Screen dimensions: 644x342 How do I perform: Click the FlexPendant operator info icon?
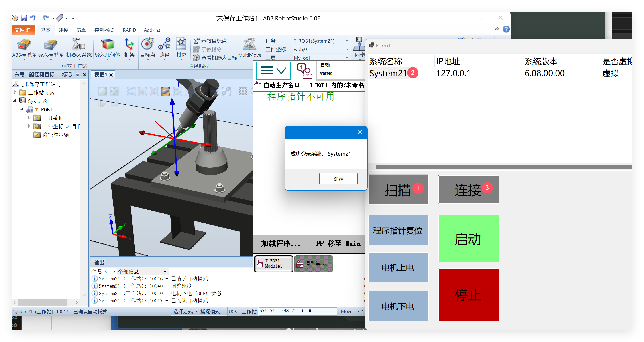coord(304,71)
